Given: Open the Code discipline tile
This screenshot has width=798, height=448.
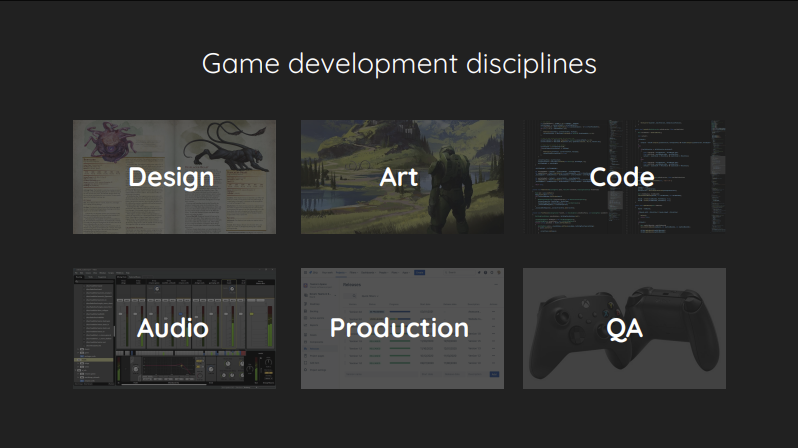Looking at the screenshot, I should [624, 177].
